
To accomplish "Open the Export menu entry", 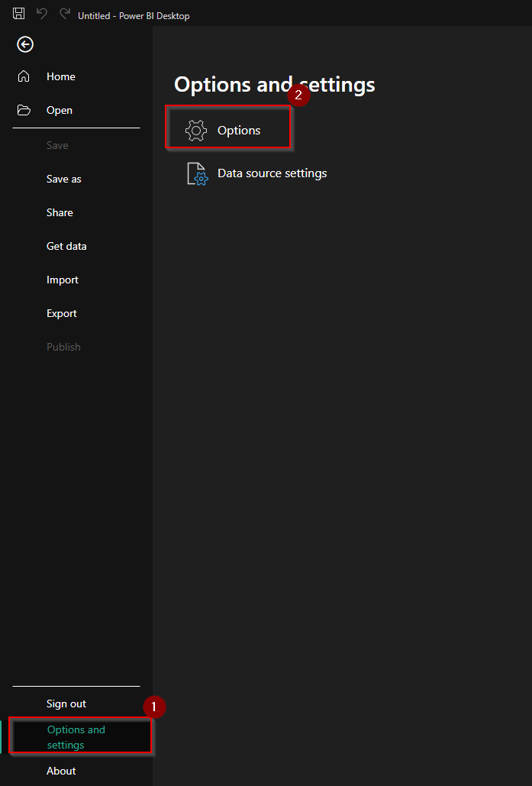I will click(x=62, y=313).
